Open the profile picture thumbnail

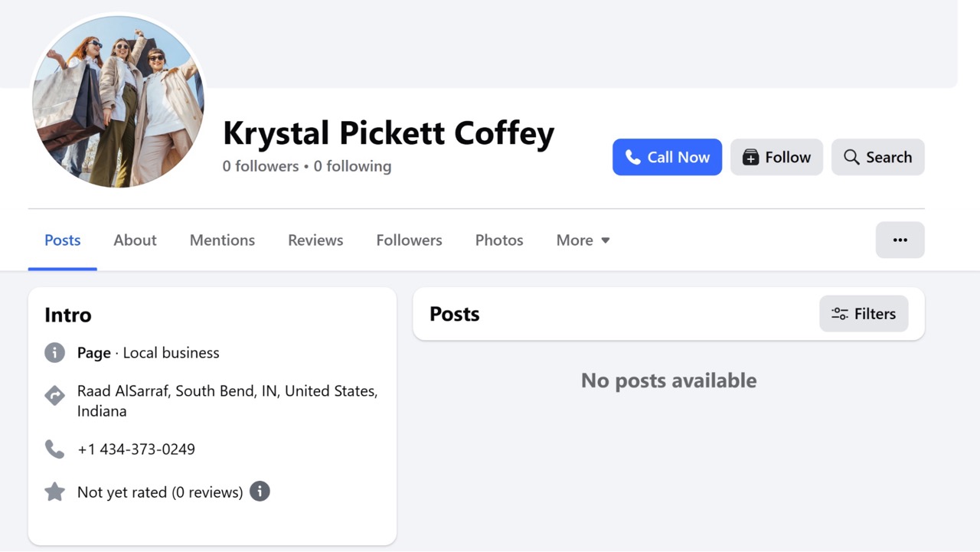[x=118, y=101]
